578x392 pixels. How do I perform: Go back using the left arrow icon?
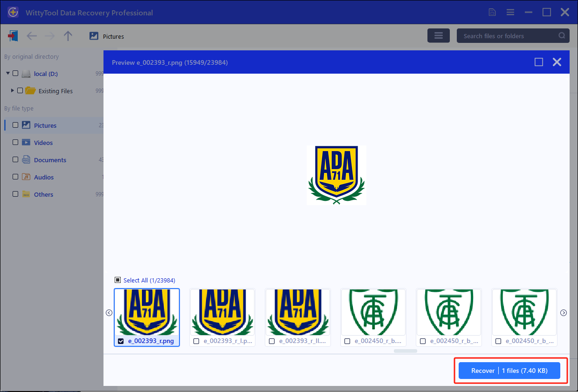[31, 36]
